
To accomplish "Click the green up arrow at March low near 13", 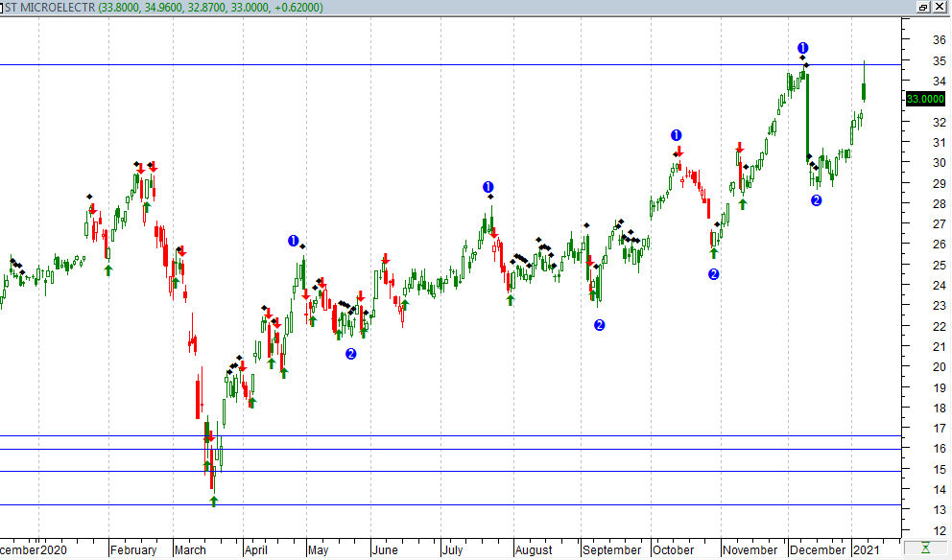I will click(x=214, y=502).
